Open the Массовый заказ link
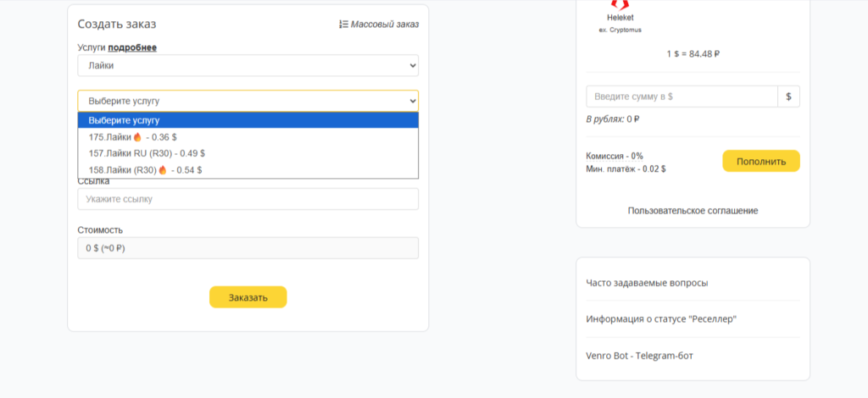 coord(384,25)
